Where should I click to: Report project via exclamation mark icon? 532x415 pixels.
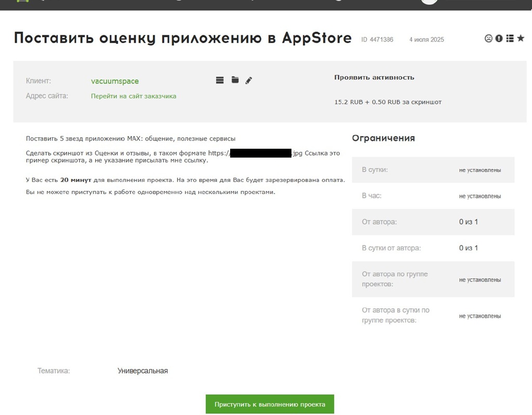tap(499, 38)
